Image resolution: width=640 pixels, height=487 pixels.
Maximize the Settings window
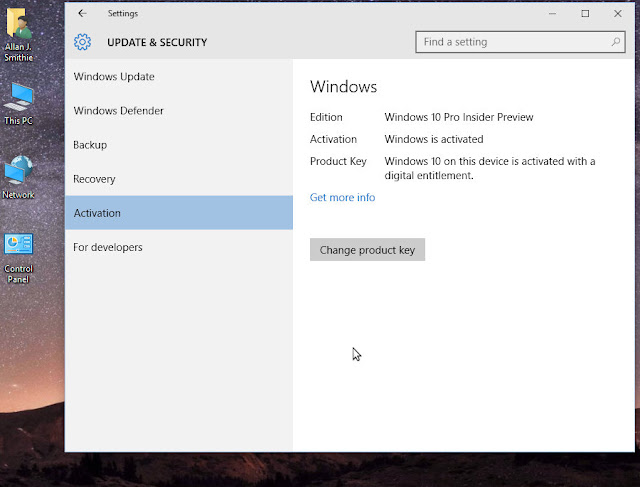585,13
